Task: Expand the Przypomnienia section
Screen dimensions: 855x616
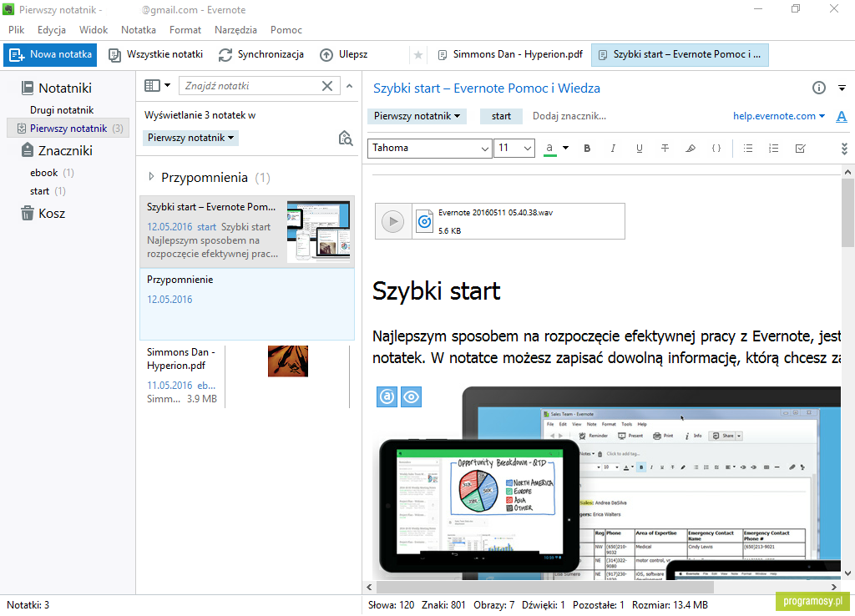Action: pyautogui.click(x=152, y=177)
